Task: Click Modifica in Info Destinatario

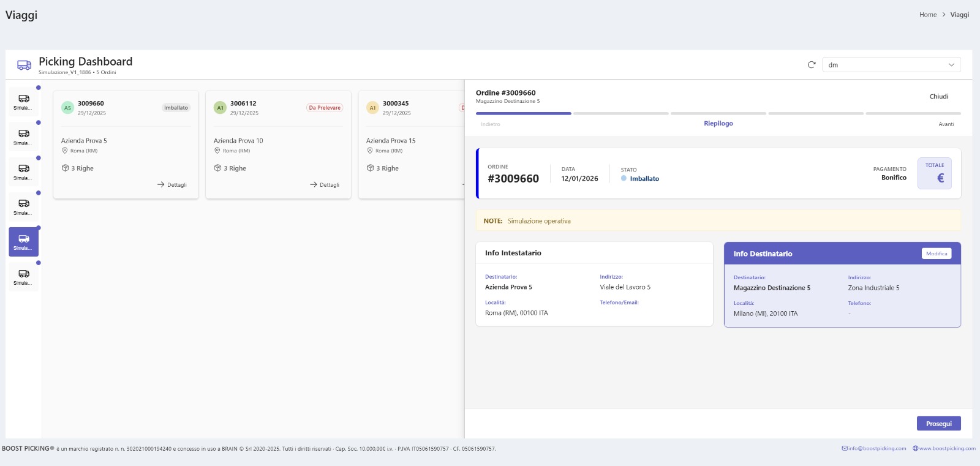Action: click(x=936, y=254)
